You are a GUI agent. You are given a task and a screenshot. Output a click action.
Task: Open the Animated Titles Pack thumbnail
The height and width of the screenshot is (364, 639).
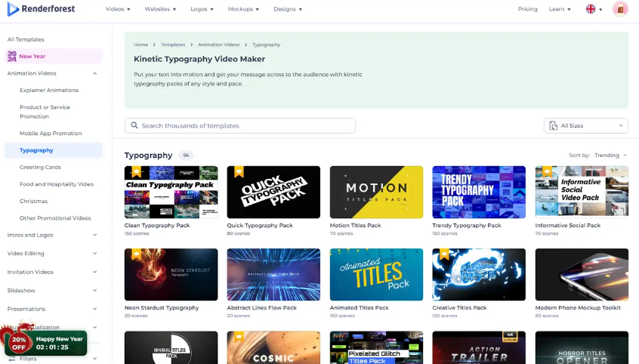[376, 274]
